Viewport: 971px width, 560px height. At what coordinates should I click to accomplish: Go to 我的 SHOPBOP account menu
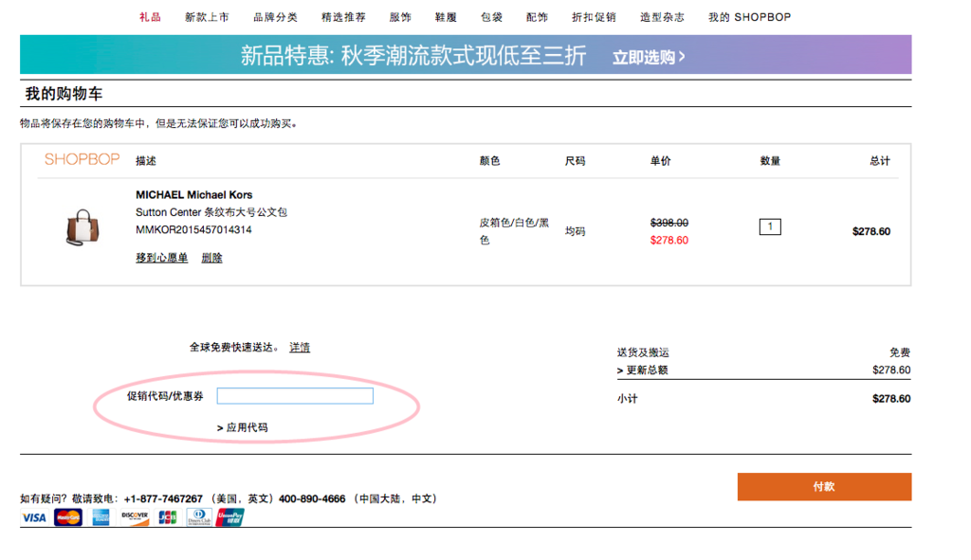pyautogui.click(x=749, y=17)
